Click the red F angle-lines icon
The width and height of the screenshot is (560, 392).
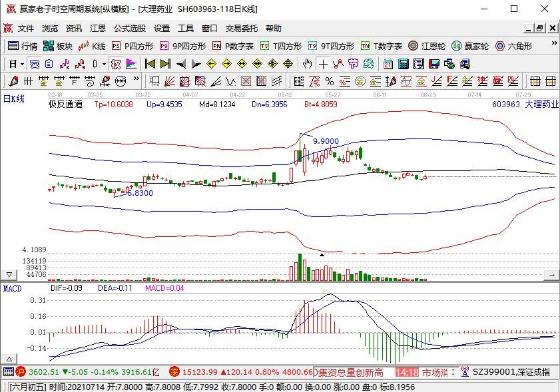click(x=451, y=81)
